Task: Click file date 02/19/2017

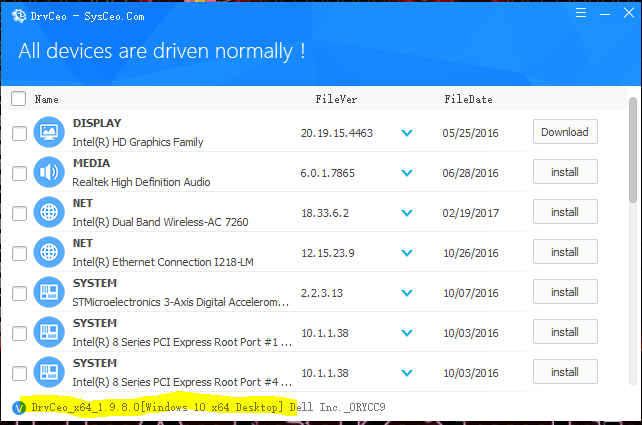Action: coord(470,213)
